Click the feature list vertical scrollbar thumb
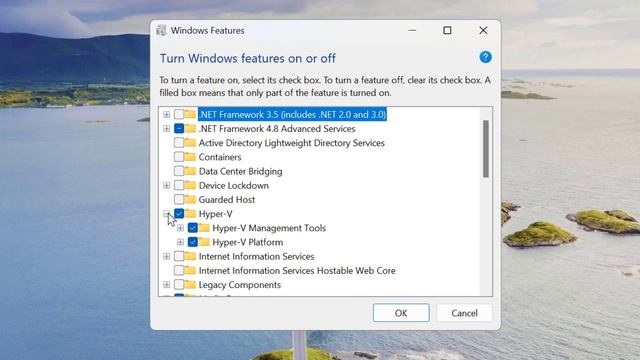The image size is (640, 360). pos(486,149)
